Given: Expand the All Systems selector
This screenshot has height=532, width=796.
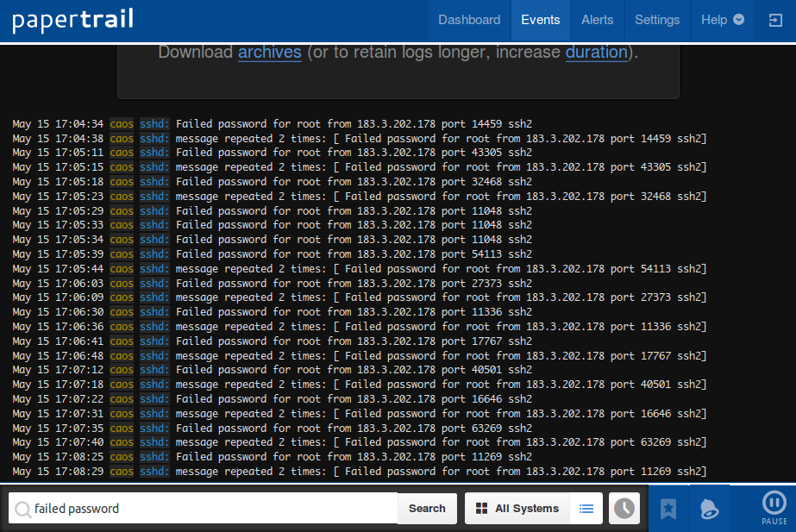Looking at the screenshot, I should pyautogui.click(x=517, y=509).
